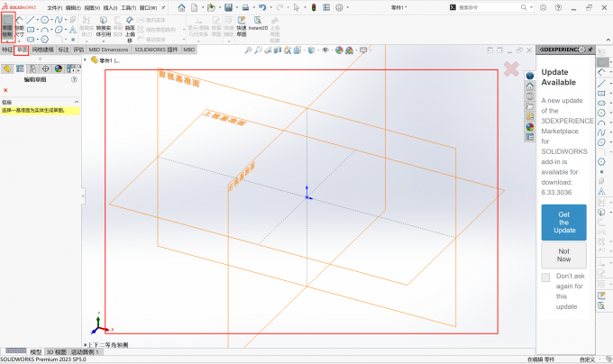Pick the Line sketch tool in ribbon

(31, 20)
